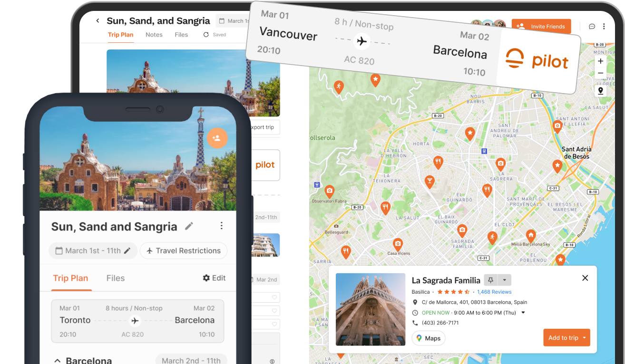Select the restaurant pin near Horta
This screenshot has width=625, height=364.
[438, 163]
